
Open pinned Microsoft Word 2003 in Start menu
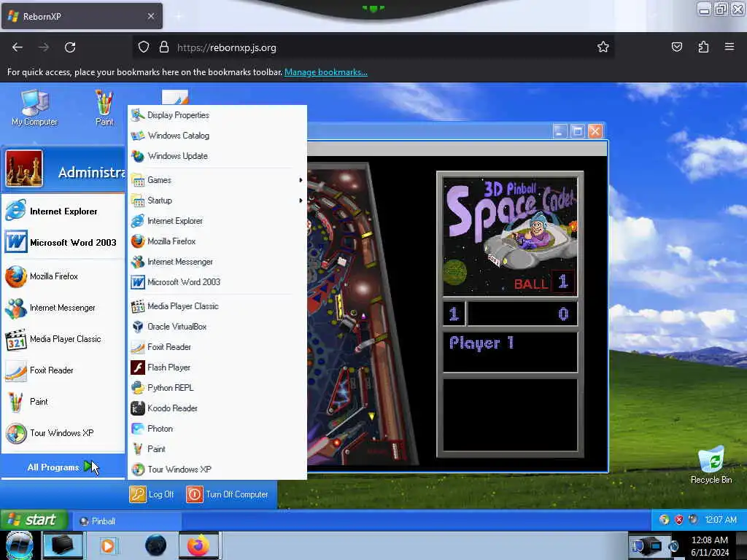[x=63, y=242]
